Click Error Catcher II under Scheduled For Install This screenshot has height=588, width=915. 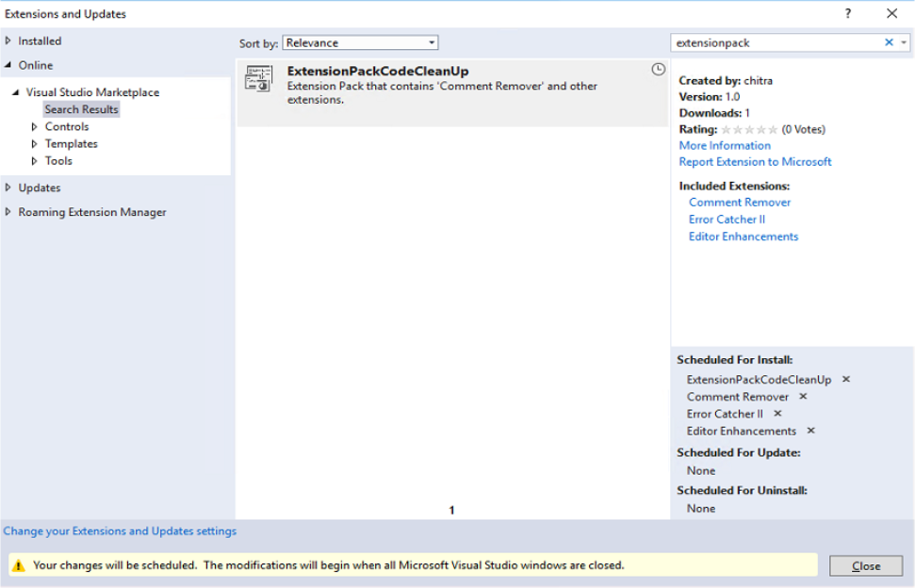[725, 414]
